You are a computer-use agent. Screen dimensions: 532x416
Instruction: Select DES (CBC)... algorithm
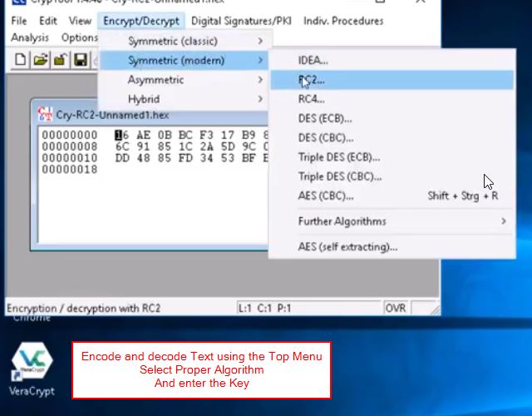coord(392,138)
